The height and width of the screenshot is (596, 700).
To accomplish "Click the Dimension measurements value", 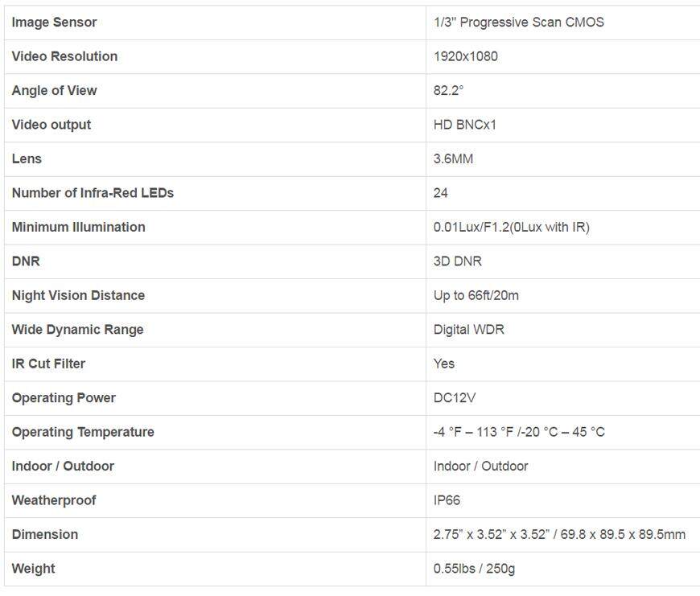I will click(559, 534).
